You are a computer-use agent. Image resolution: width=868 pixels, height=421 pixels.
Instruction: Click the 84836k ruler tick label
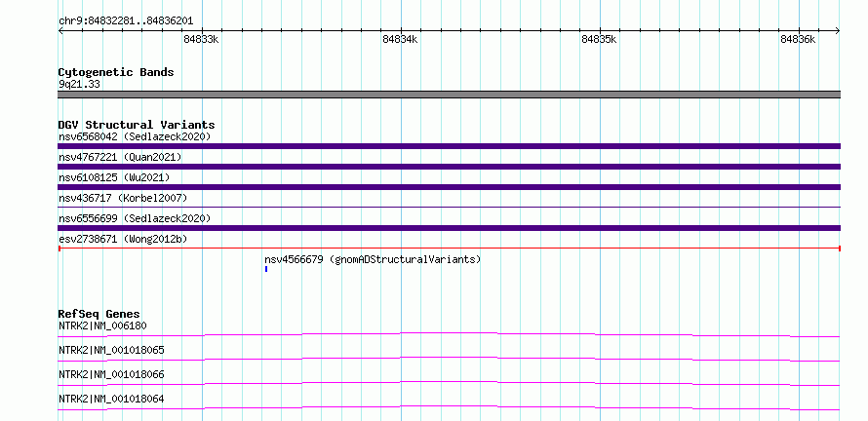click(x=798, y=39)
